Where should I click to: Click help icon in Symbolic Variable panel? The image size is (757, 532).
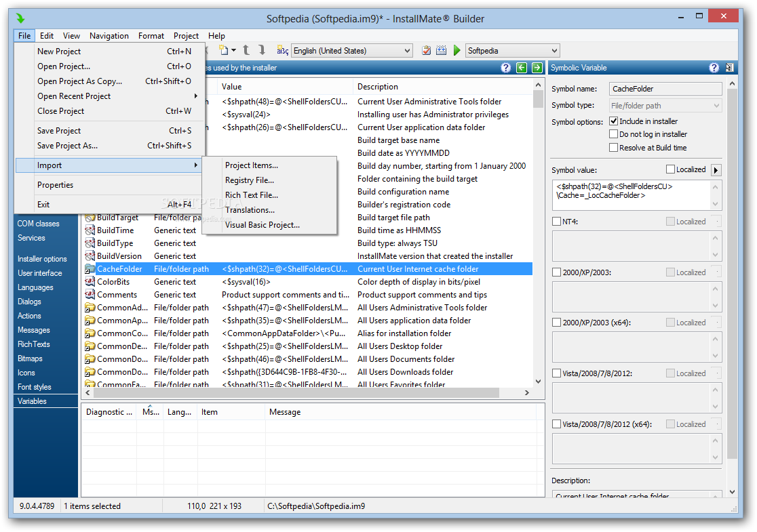click(714, 68)
